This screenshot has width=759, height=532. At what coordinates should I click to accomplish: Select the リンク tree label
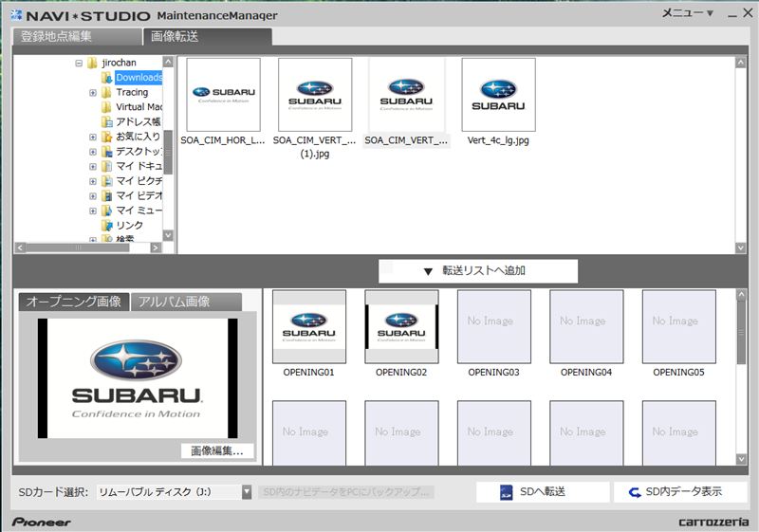(129, 226)
